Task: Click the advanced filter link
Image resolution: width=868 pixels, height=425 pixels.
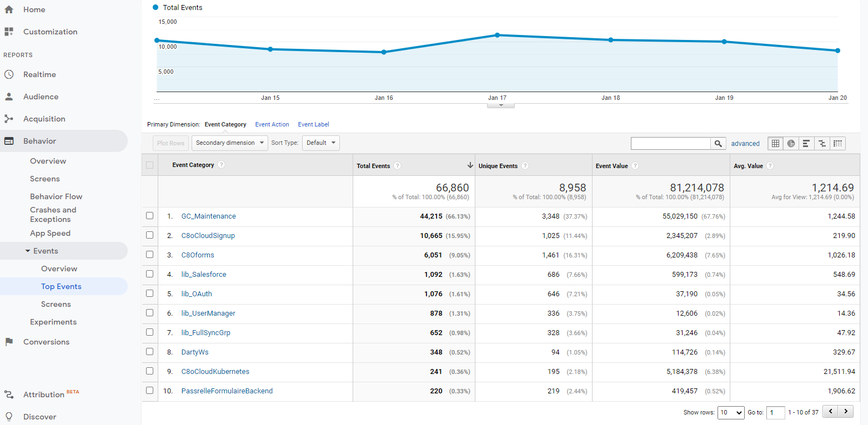Action: coord(745,143)
